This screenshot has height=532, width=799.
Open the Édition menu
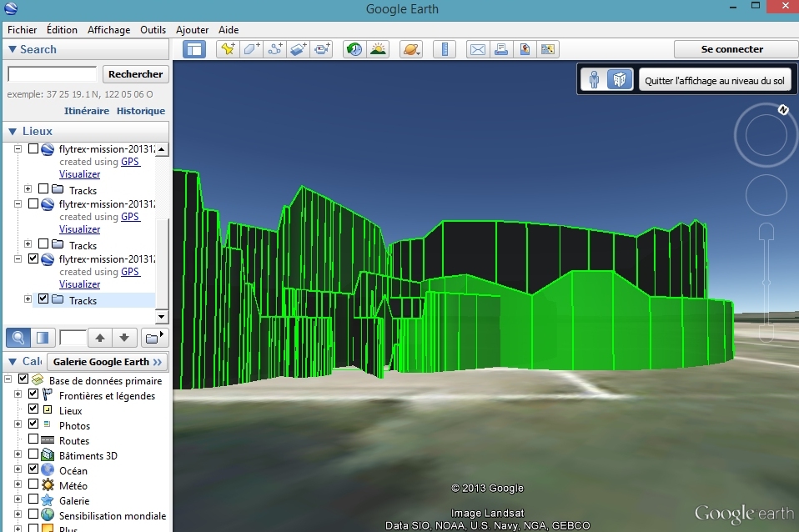coord(63,30)
